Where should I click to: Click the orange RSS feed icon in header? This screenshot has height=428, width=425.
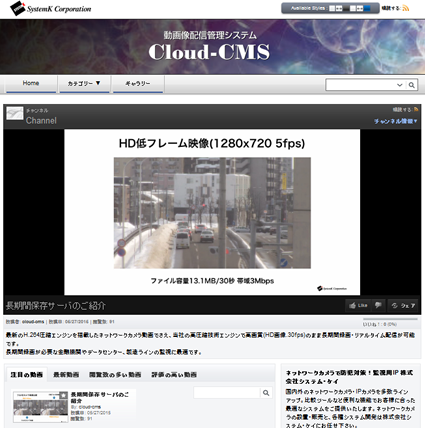click(406, 8)
